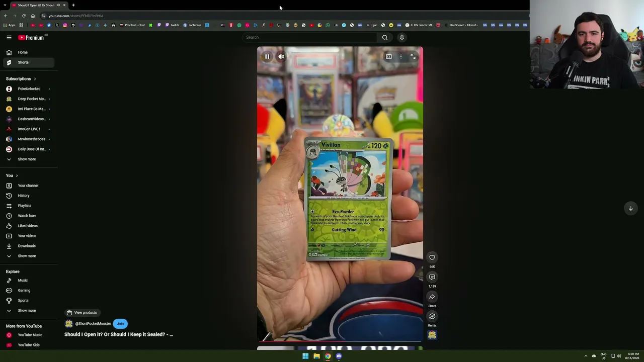Open Discord from the taskbar
This screenshot has height=362, width=644.
[339, 356]
